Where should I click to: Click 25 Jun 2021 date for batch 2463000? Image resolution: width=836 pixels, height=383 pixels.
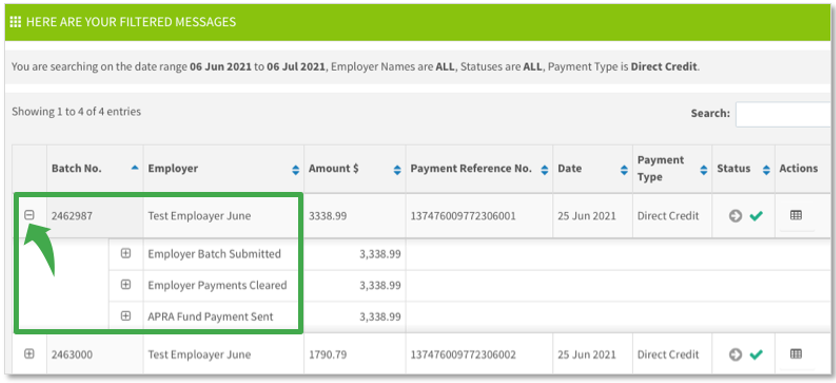pos(586,355)
